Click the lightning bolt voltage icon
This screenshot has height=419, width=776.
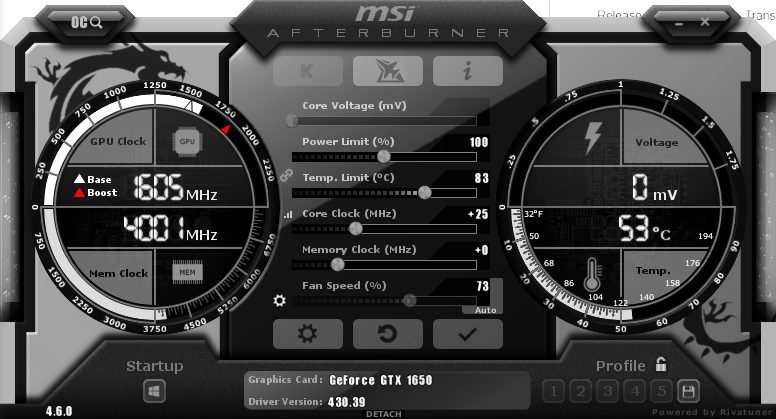tap(592, 138)
